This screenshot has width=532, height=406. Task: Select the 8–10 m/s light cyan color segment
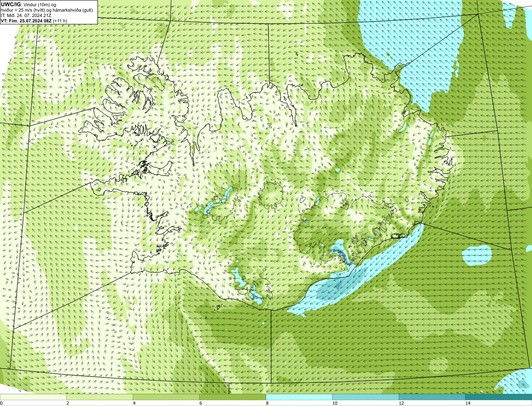click(x=299, y=397)
